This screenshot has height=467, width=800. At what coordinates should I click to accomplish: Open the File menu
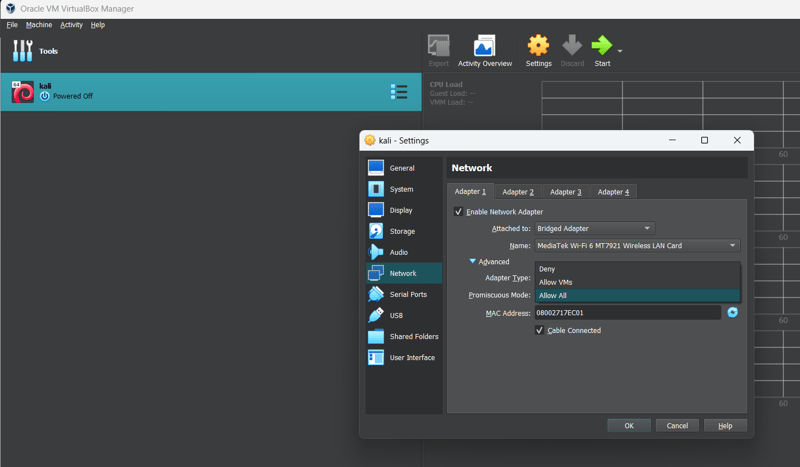point(12,24)
